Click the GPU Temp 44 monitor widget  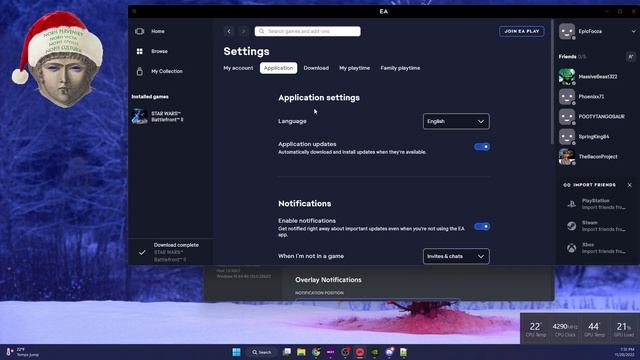point(594,329)
